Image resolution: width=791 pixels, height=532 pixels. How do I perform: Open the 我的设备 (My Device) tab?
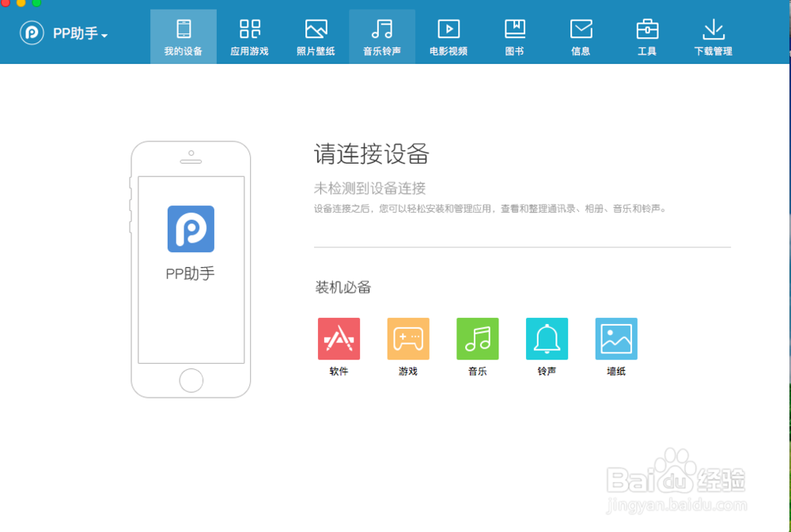184,37
